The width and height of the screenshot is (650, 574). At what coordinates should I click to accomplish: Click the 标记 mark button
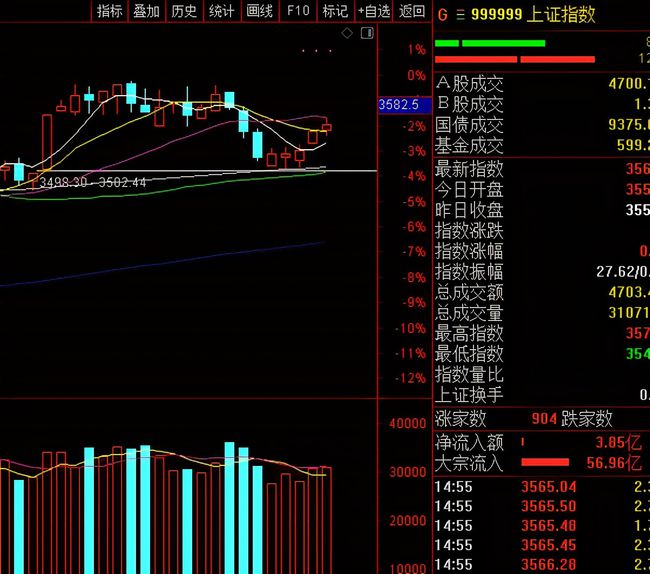point(336,11)
